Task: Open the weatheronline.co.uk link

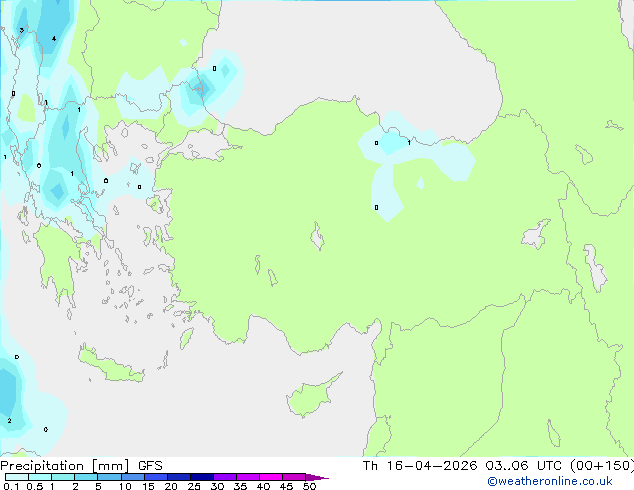Action: [x=550, y=481]
